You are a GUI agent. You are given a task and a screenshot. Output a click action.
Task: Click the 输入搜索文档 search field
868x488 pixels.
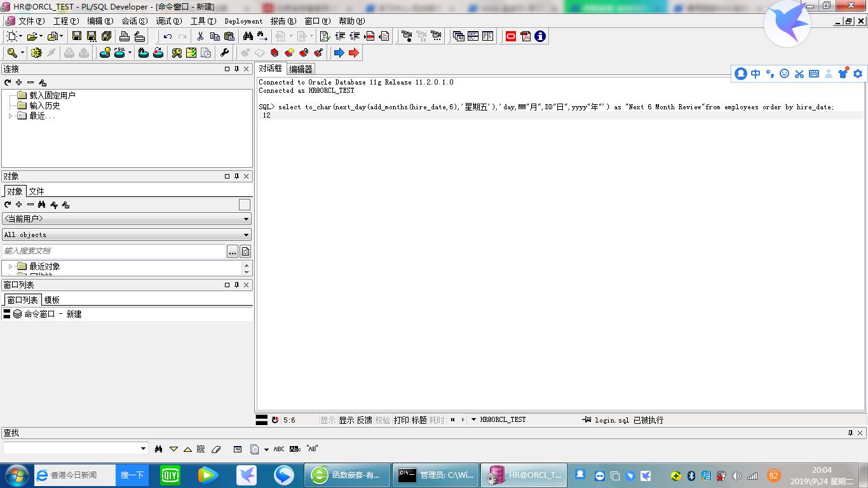pyautogui.click(x=114, y=251)
